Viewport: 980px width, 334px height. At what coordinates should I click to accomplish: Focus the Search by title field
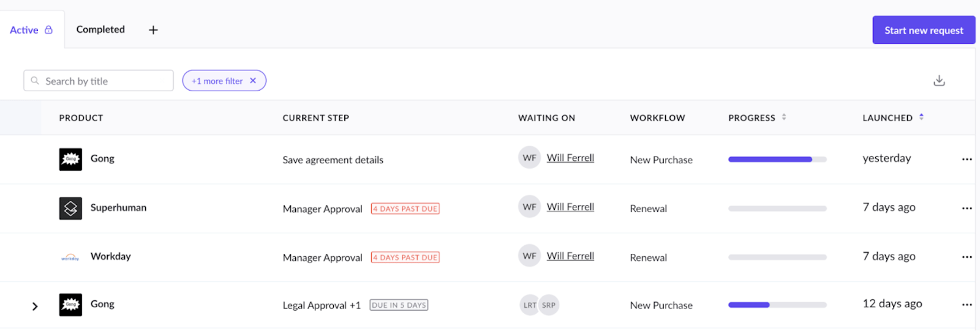(99, 81)
